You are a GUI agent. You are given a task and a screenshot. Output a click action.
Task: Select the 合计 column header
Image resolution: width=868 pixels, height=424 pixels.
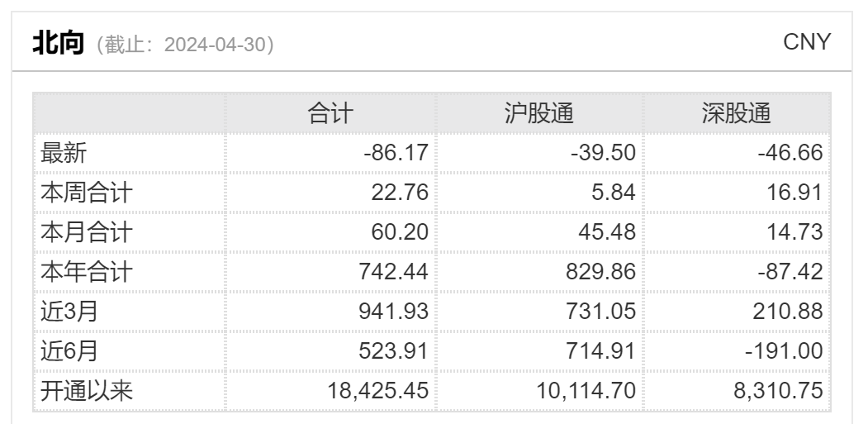click(x=330, y=113)
